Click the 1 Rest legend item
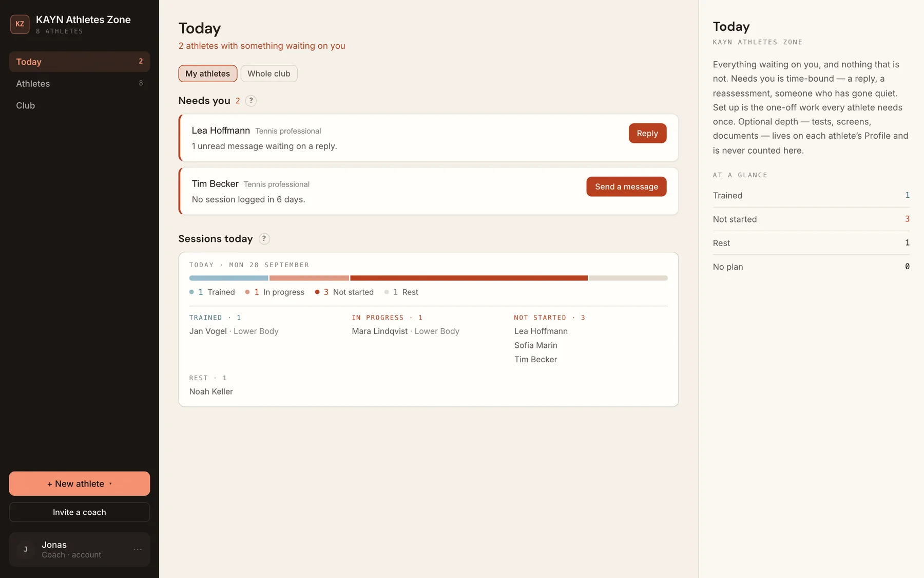The height and width of the screenshot is (578, 924). coord(401,292)
